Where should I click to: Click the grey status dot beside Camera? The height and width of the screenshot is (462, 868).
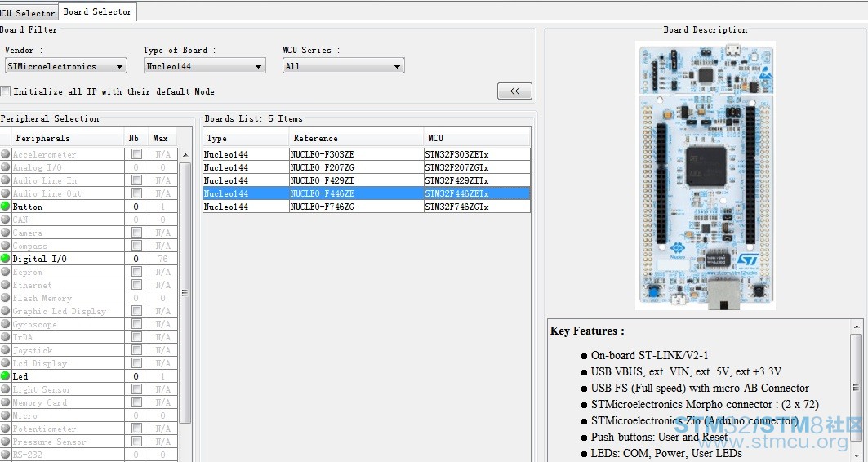[6, 233]
